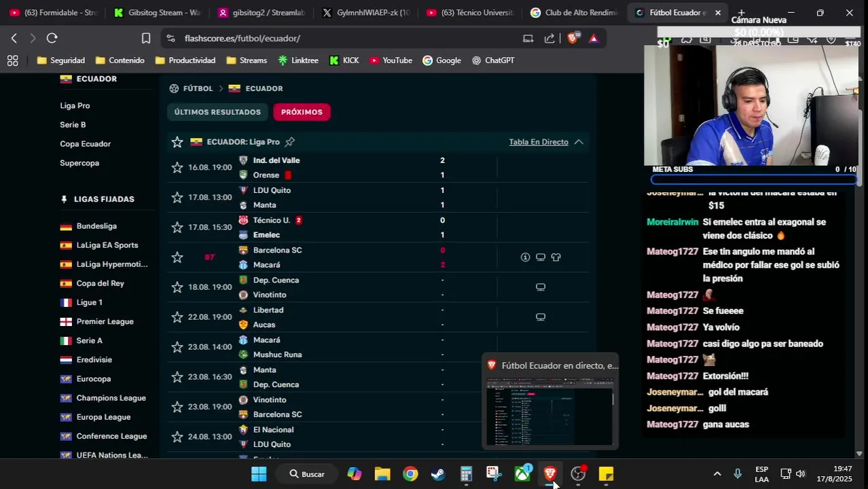Viewport: 868px width, 489px height.
Task: Open the ChatGPT bookmark
Action: [x=493, y=60]
